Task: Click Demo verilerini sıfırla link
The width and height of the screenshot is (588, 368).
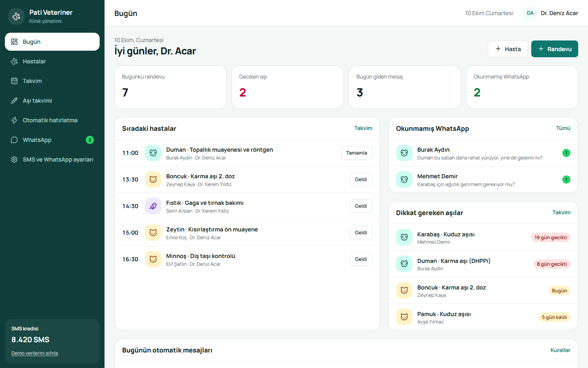Action: point(35,353)
